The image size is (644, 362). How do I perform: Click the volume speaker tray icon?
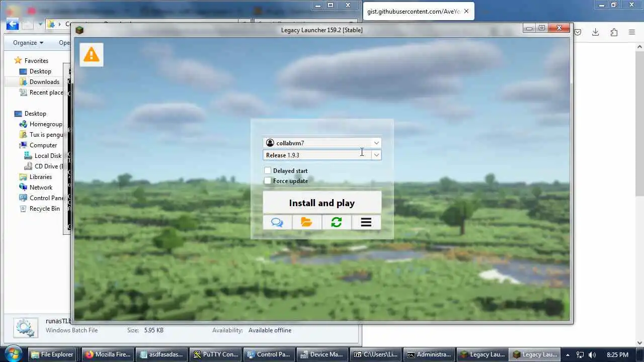pyautogui.click(x=592, y=355)
